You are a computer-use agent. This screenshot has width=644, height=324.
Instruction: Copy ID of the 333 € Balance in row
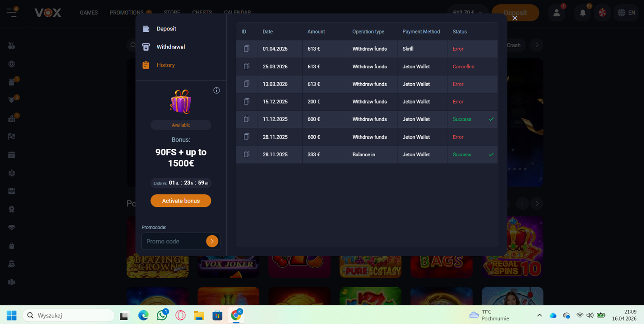[246, 154]
